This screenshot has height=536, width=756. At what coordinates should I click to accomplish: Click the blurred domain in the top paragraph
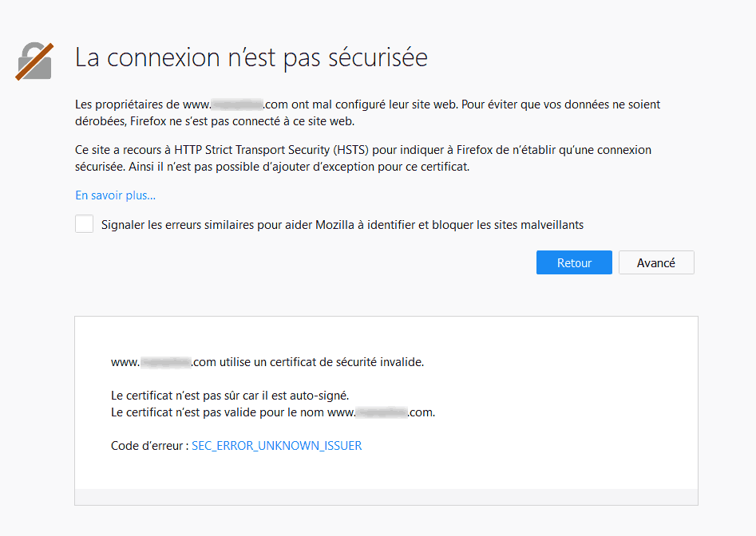(238, 104)
